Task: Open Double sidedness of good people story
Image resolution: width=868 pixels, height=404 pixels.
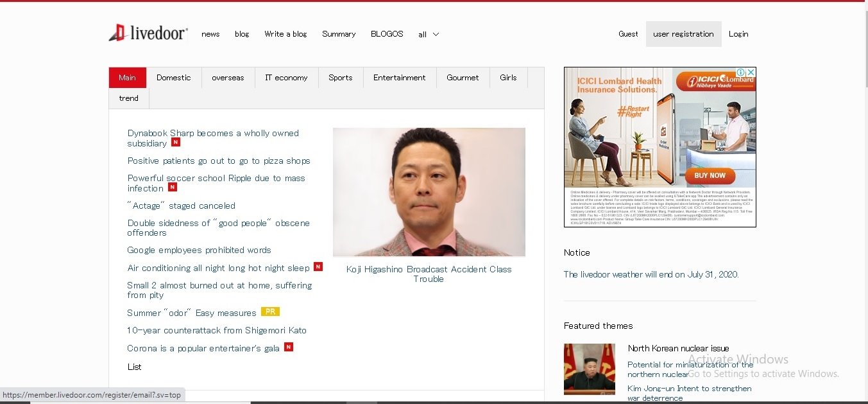Action: 219,228
